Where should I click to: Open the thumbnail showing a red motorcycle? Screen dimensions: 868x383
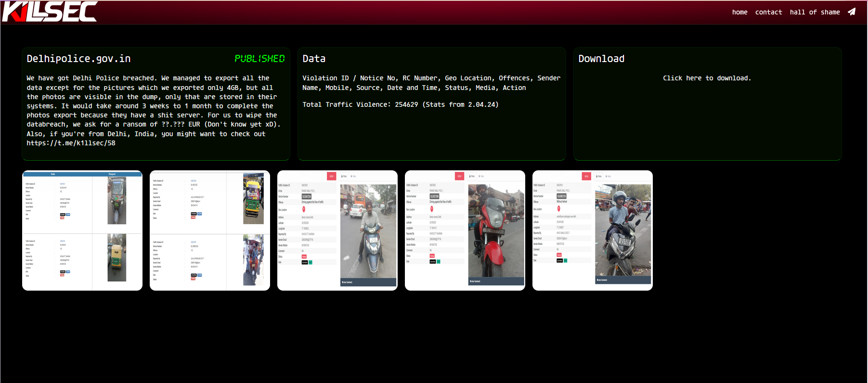(x=465, y=230)
